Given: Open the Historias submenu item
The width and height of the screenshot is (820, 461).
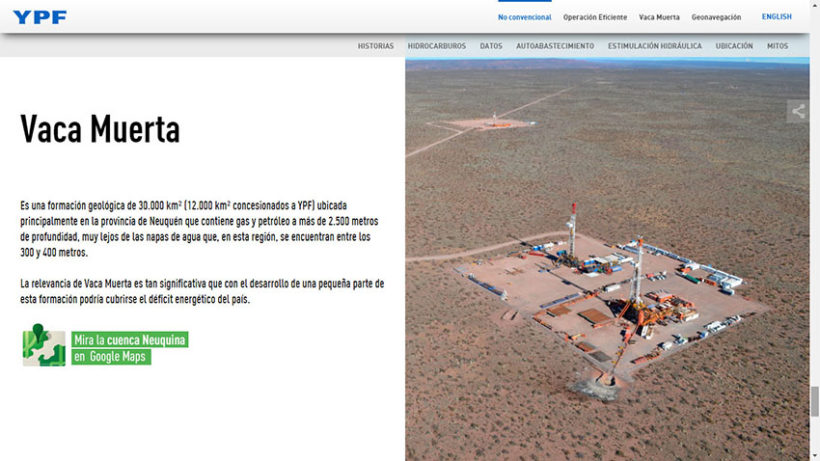Looking at the screenshot, I should coord(376,46).
